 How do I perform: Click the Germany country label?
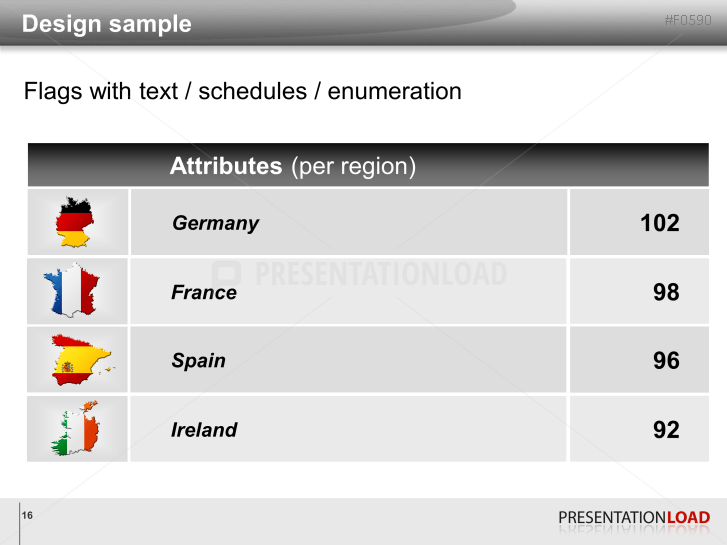click(215, 223)
